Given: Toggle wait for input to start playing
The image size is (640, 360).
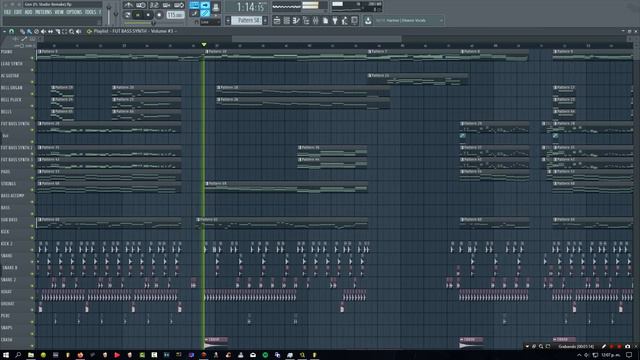Looking at the screenshot, I should point(141,5).
